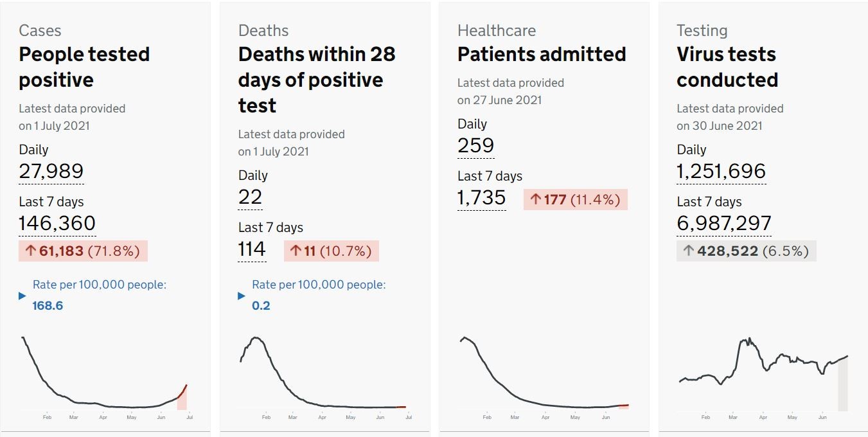Click the daily deaths figure 22
The height and width of the screenshot is (437, 868).
pos(250,197)
